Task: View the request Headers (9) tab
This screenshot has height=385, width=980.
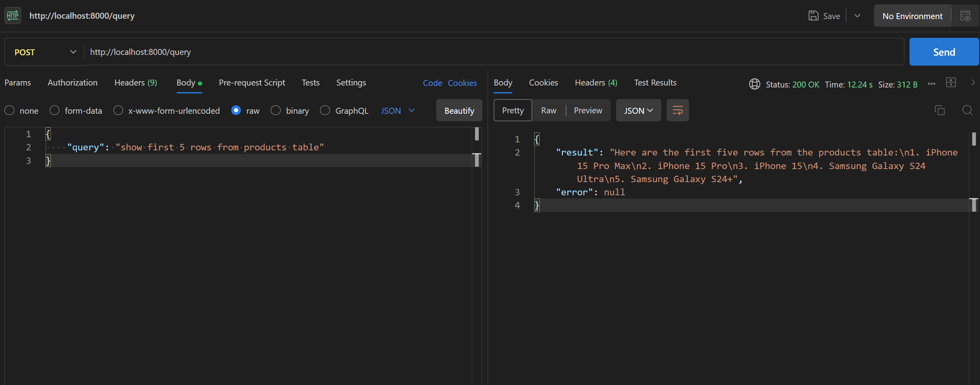Action: pos(136,83)
